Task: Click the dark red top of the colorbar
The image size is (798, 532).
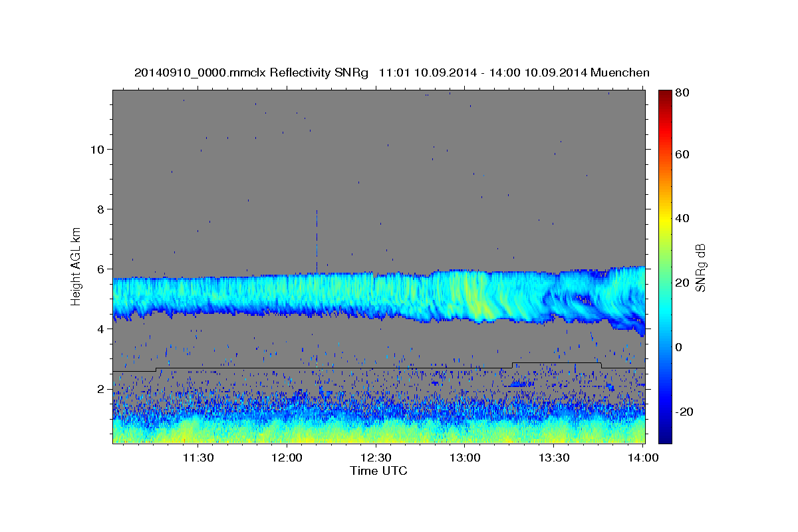Action: (x=664, y=94)
